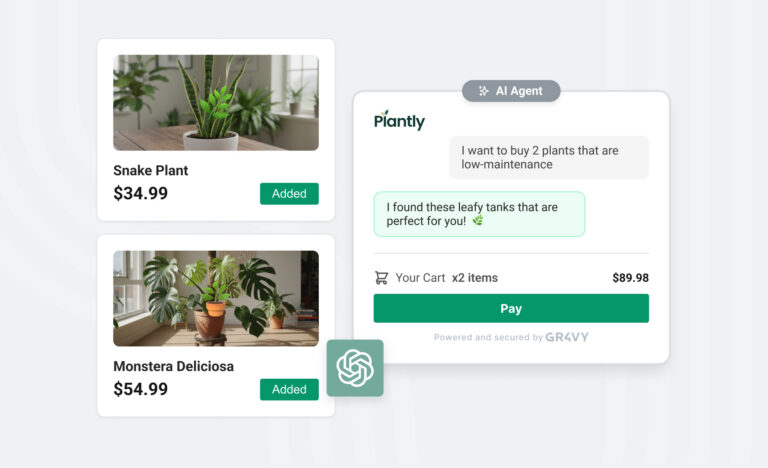Click the leaf emoji in the reply
This screenshot has height=468, width=768.
(478, 221)
